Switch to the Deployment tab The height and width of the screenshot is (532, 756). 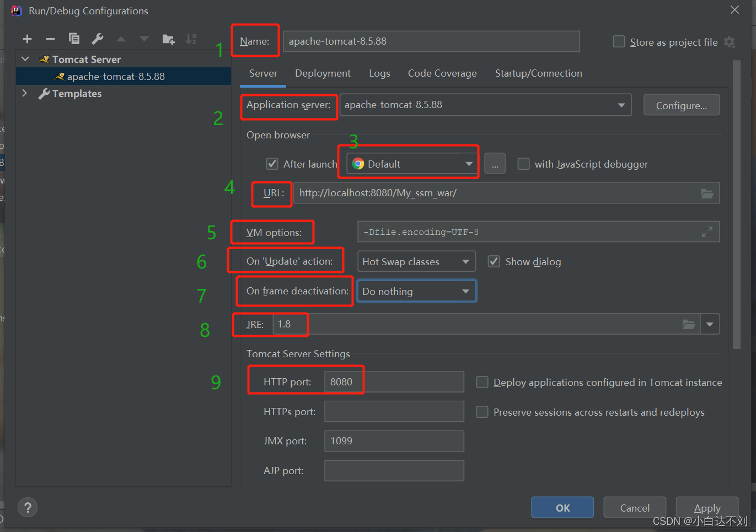click(323, 73)
